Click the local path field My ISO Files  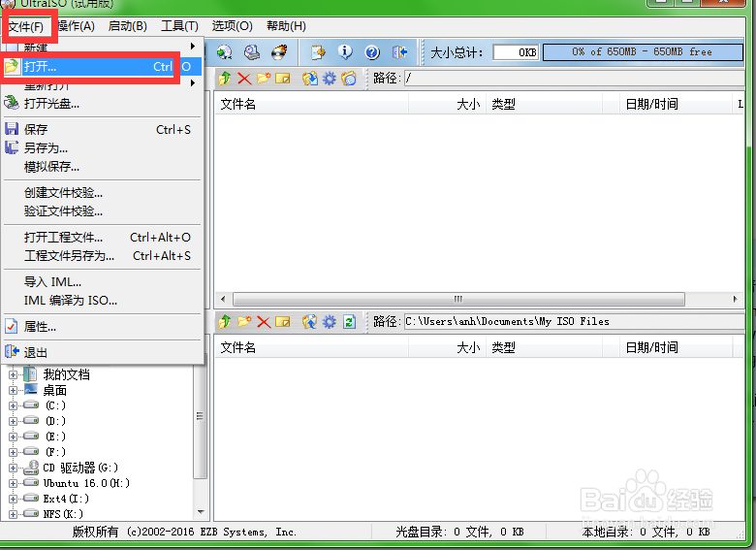(574, 321)
